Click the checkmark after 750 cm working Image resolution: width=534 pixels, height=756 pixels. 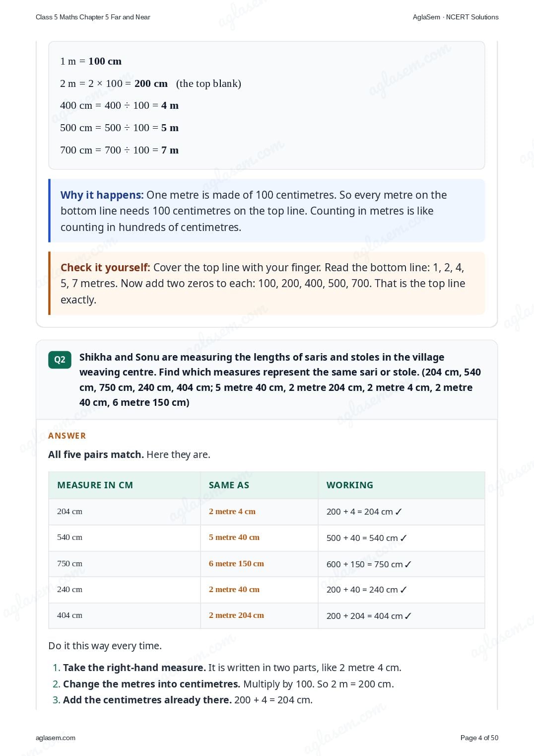click(408, 564)
